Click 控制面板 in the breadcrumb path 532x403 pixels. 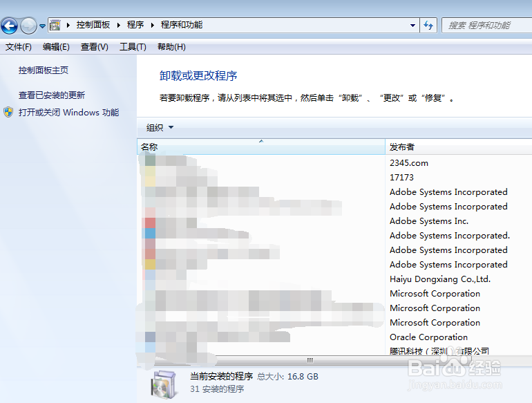tap(93, 25)
